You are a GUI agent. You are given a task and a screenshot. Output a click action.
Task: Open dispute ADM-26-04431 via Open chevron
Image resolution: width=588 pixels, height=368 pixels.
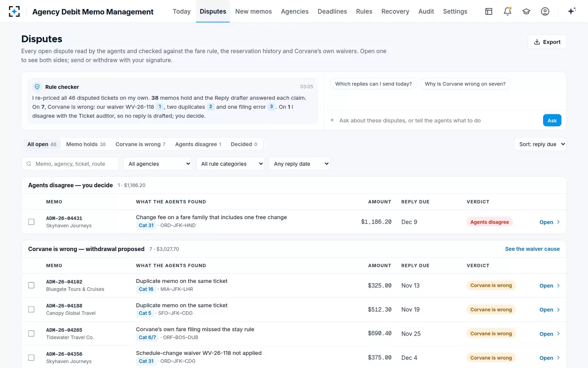tap(550, 222)
